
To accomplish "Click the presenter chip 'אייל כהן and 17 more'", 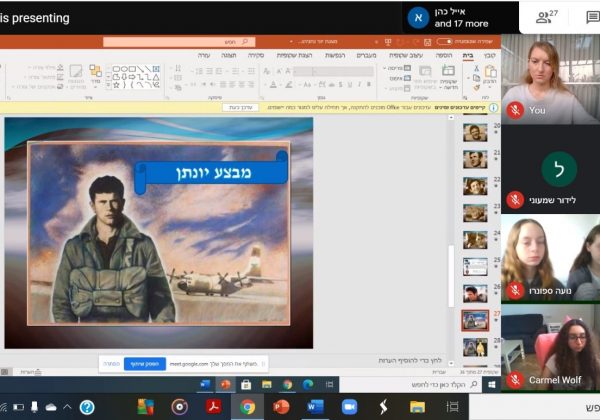I will 461,18.
